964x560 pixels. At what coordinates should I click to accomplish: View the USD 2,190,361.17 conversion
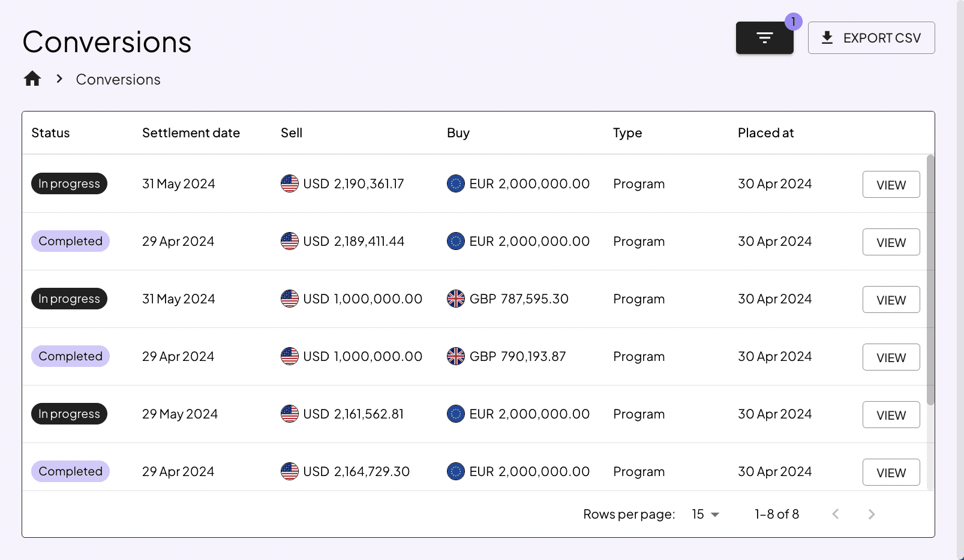[891, 185]
